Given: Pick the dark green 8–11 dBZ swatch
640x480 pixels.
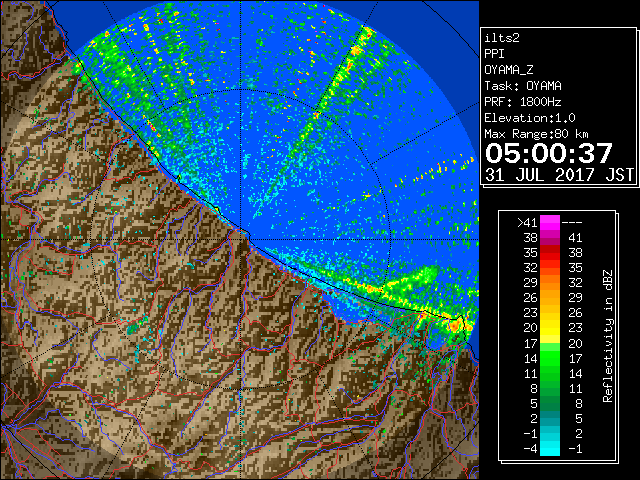Looking at the screenshot, I should tap(550, 388).
